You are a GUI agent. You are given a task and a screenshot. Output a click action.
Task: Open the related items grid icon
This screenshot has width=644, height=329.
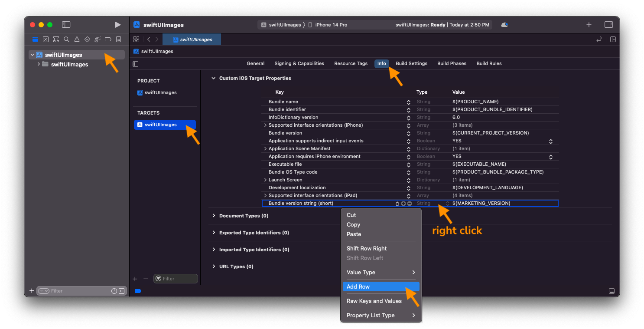coord(136,39)
